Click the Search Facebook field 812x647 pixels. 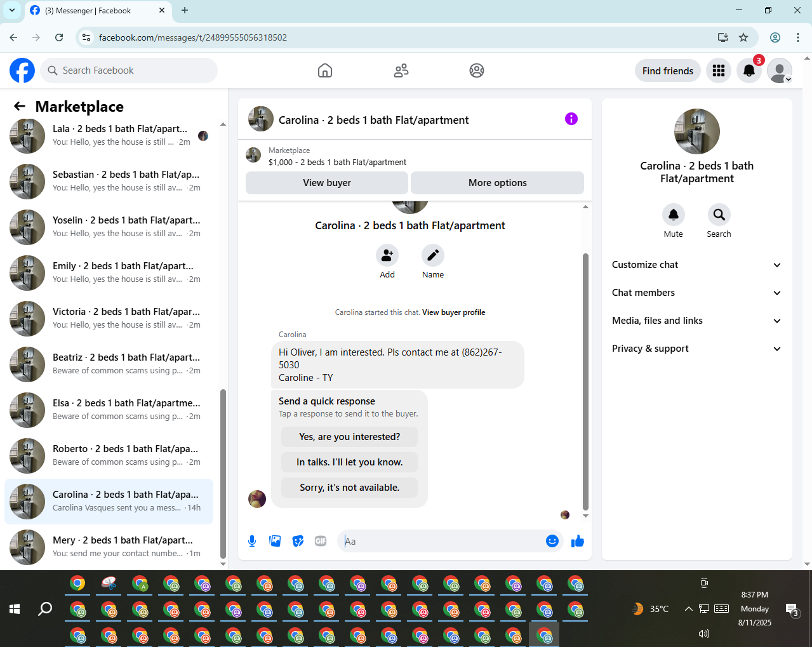(x=129, y=70)
